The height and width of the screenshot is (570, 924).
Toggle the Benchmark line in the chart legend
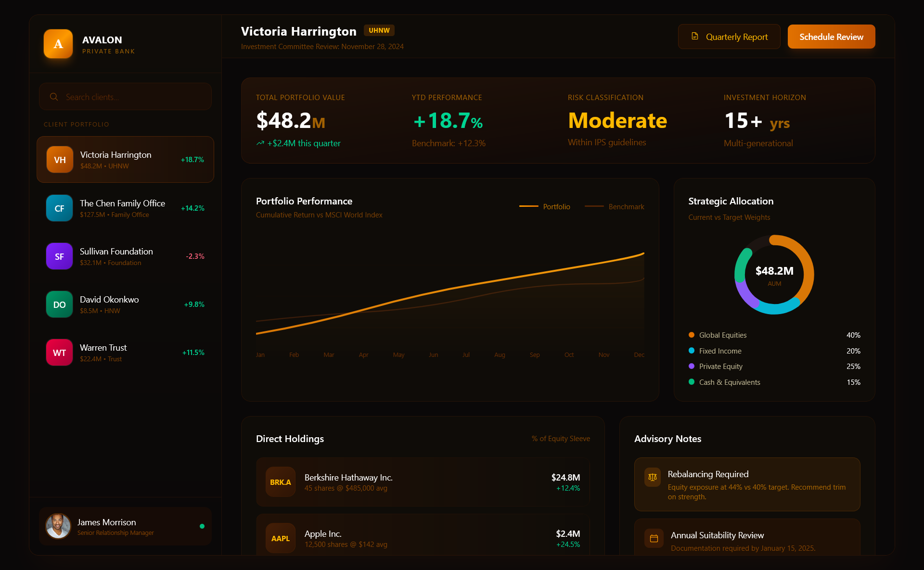[x=614, y=206]
